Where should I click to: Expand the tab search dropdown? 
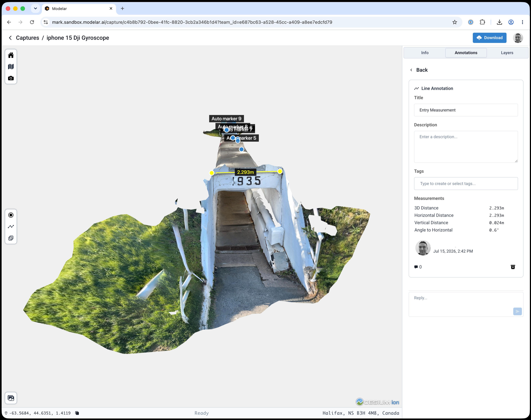(x=35, y=9)
